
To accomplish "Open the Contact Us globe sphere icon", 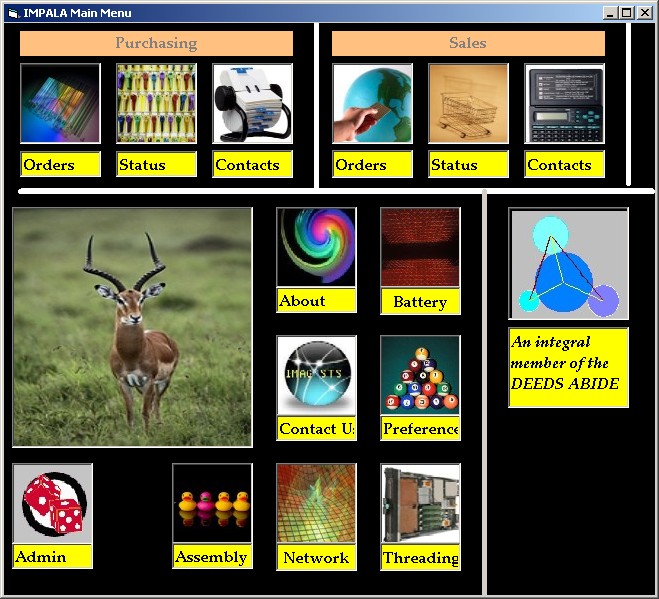I will click(x=316, y=375).
